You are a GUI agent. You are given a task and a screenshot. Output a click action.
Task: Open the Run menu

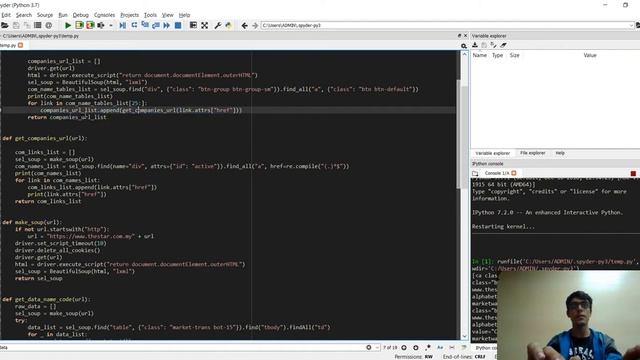pos(63,15)
